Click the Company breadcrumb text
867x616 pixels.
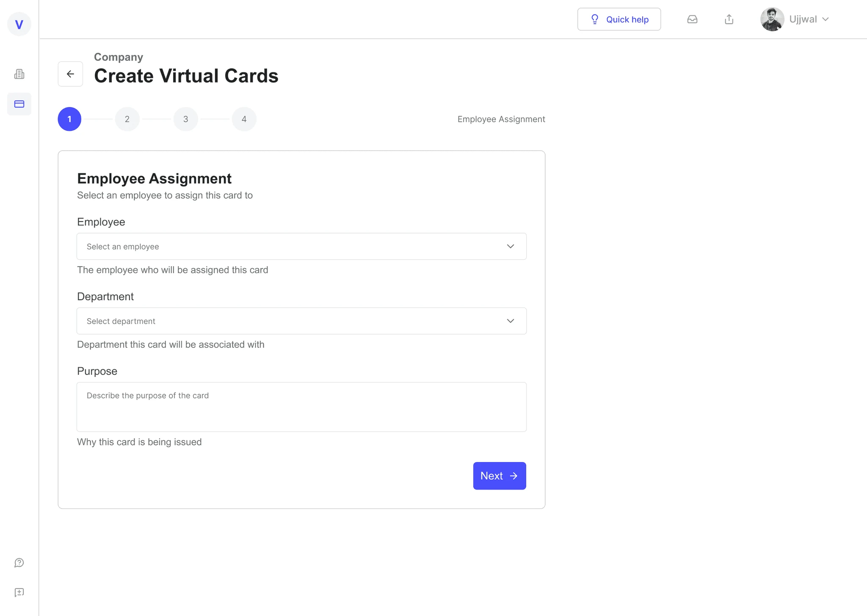click(119, 57)
